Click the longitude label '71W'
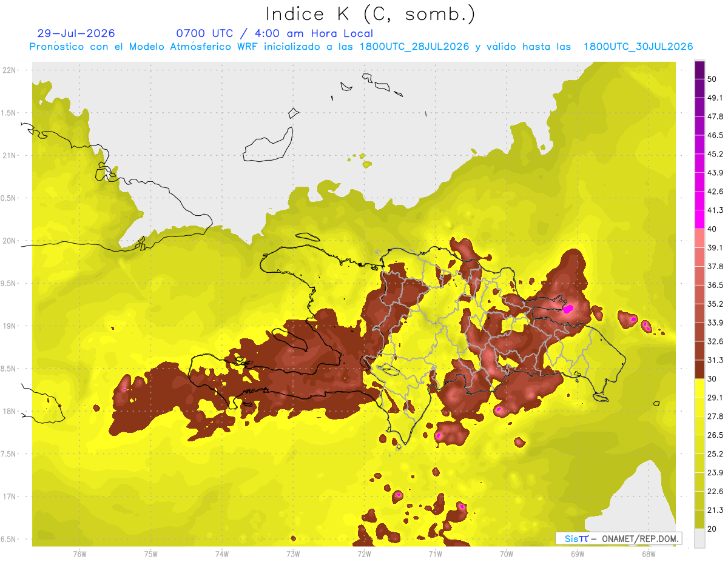The image size is (728, 562). coord(435,554)
